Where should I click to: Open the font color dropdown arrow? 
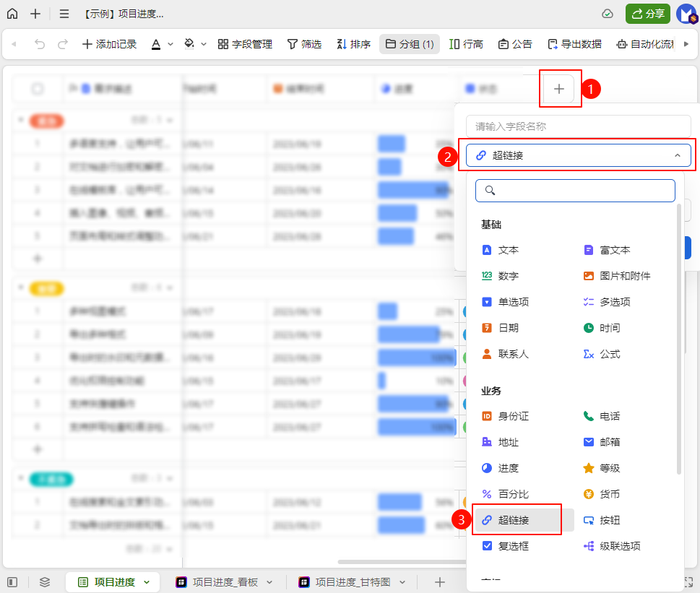click(170, 44)
